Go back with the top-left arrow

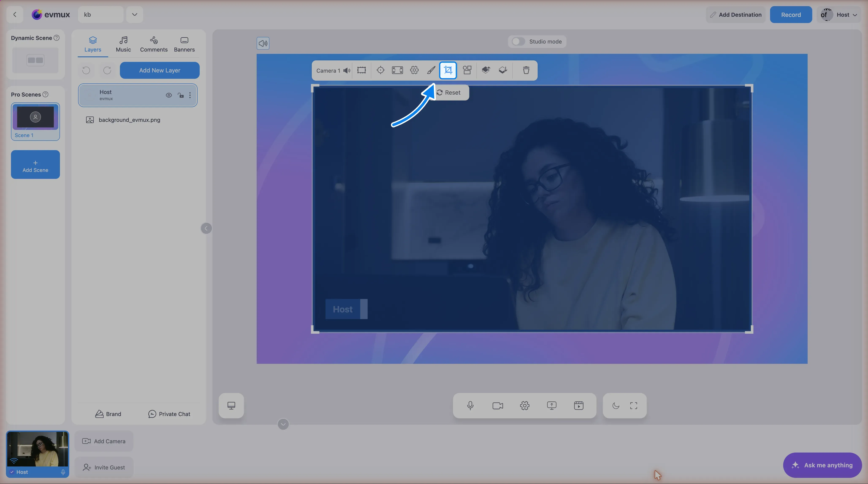tap(15, 15)
